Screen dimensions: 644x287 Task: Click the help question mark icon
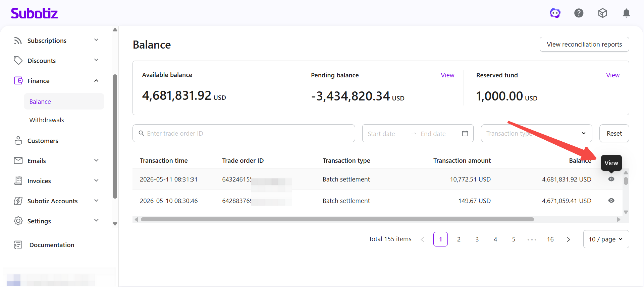(579, 13)
